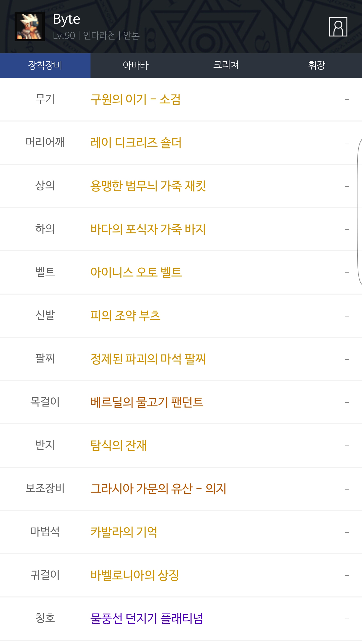Click Byte's character avatar thumbnail
362x644 pixels.
30,27
